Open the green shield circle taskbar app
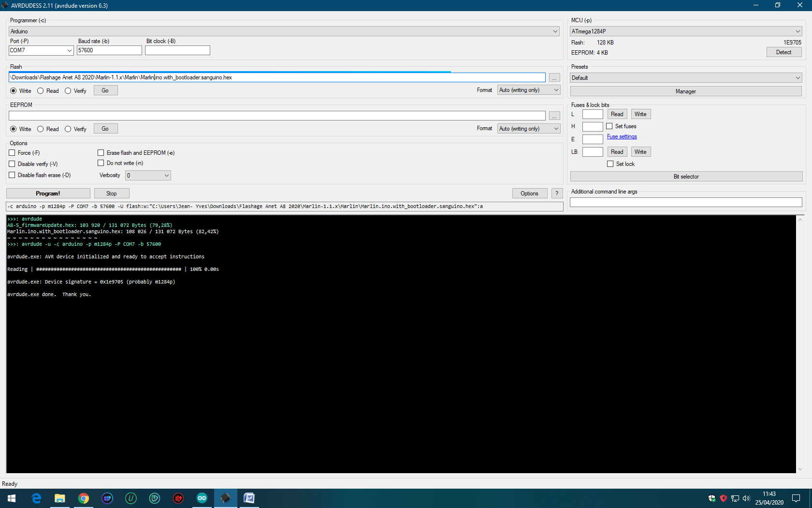Viewport: 812px width, 508px height. coord(155,498)
